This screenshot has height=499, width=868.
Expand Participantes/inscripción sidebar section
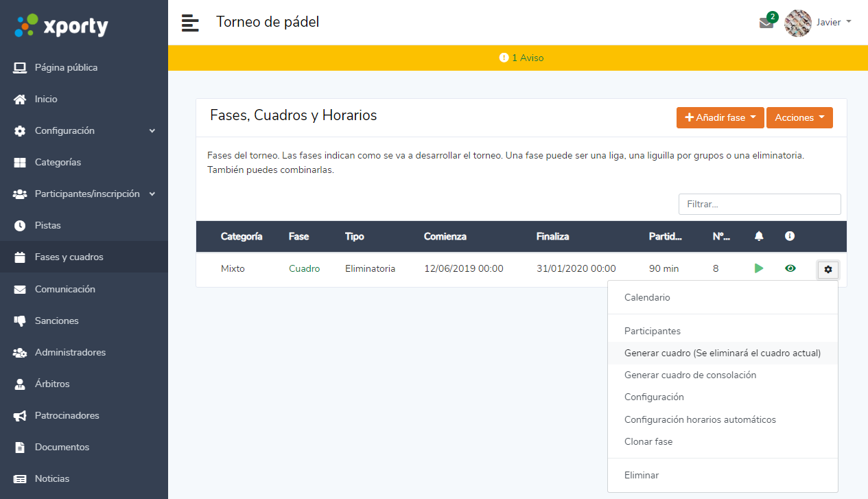click(84, 194)
